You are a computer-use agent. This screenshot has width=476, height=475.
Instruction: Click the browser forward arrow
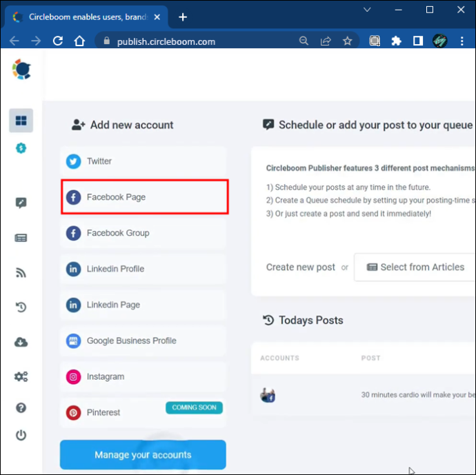point(36,41)
